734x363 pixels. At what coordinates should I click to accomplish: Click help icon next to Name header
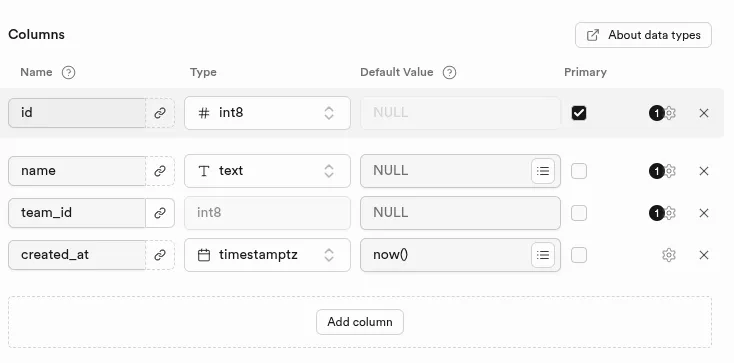click(68, 73)
